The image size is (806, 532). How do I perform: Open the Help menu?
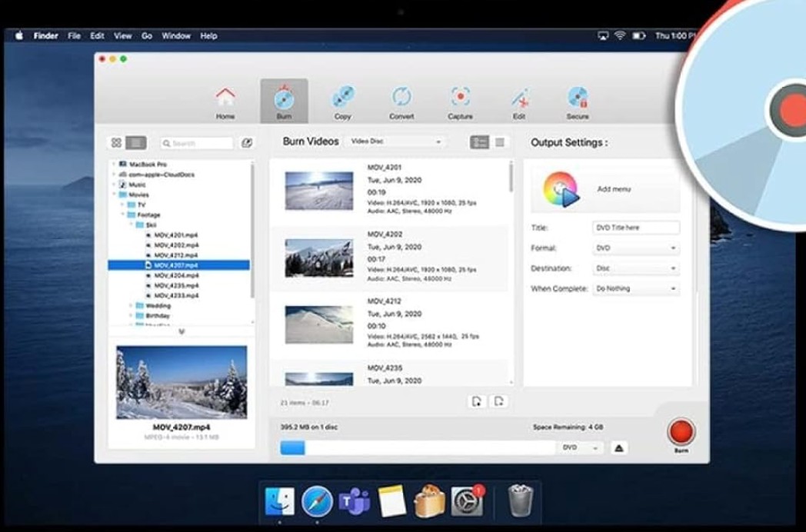tap(208, 35)
